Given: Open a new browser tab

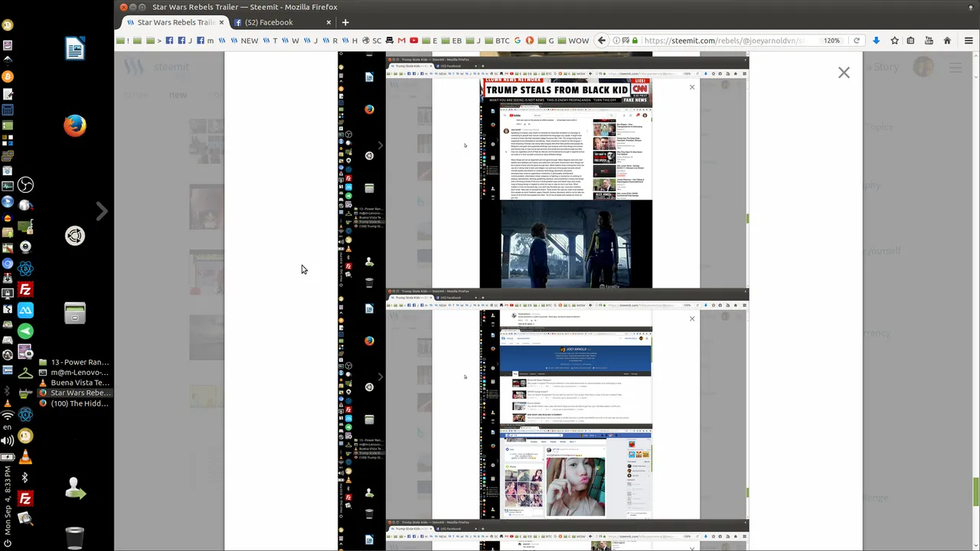Looking at the screenshot, I should 345,22.
